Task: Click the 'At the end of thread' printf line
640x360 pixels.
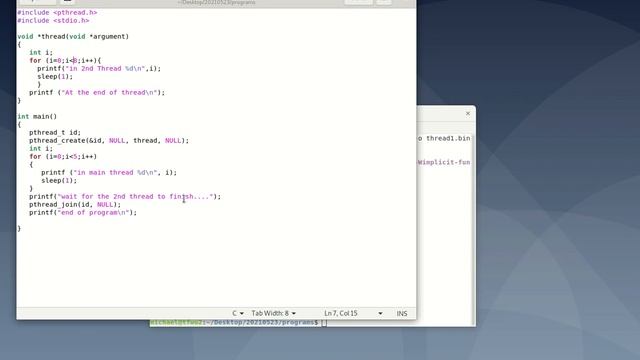Action: [x=97, y=93]
